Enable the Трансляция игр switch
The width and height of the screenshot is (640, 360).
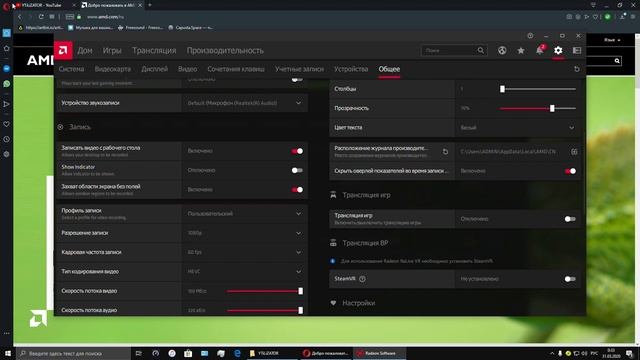tap(570, 219)
